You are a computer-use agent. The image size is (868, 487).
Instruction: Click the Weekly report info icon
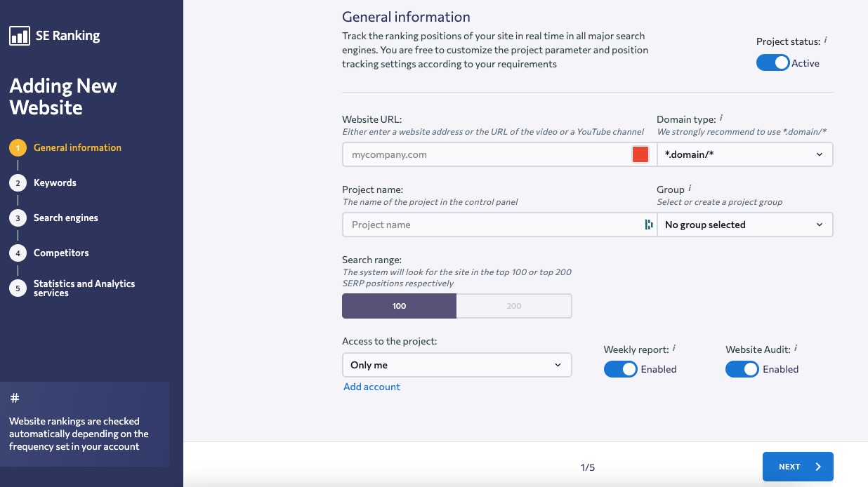pyautogui.click(x=674, y=348)
